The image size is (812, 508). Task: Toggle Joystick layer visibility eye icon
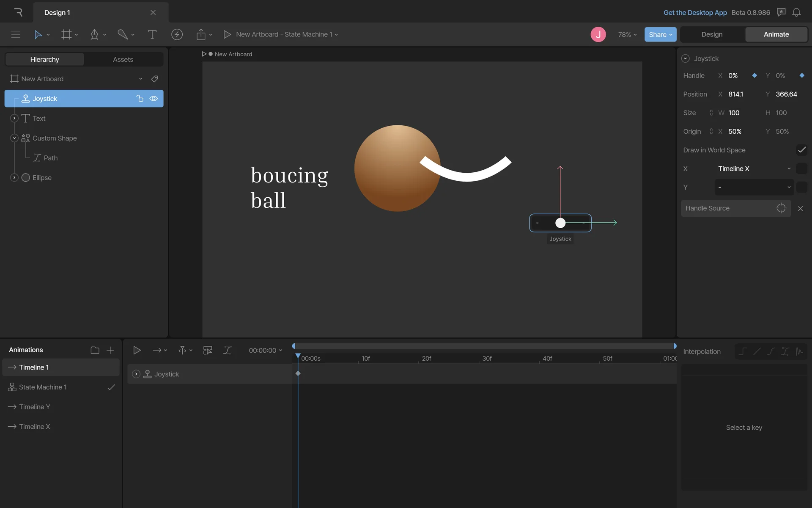[x=154, y=99]
